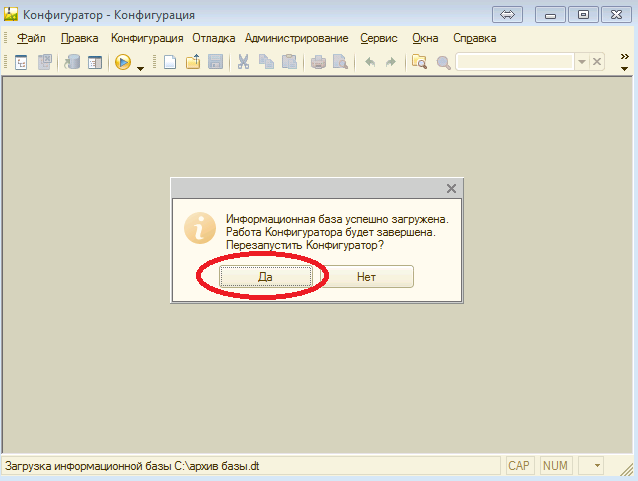
Task: Click the CAP indicator in status bar
Action: click(519, 466)
